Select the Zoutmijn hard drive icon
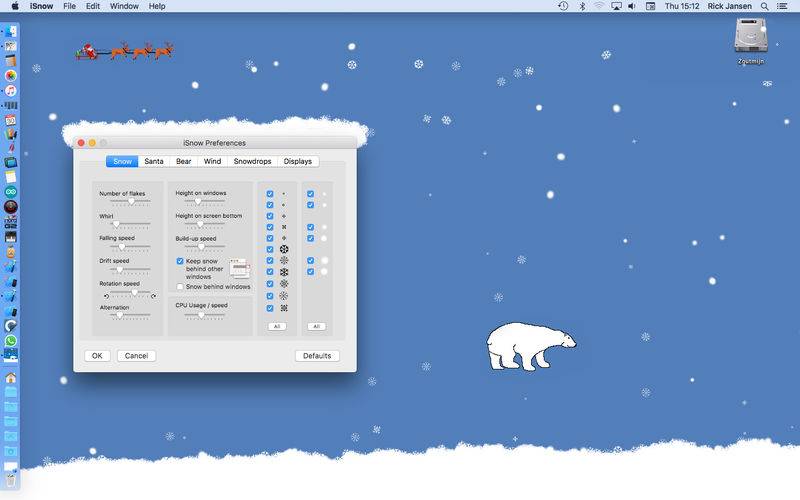The height and width of the screenshot is (500, 800). [751, 36]
